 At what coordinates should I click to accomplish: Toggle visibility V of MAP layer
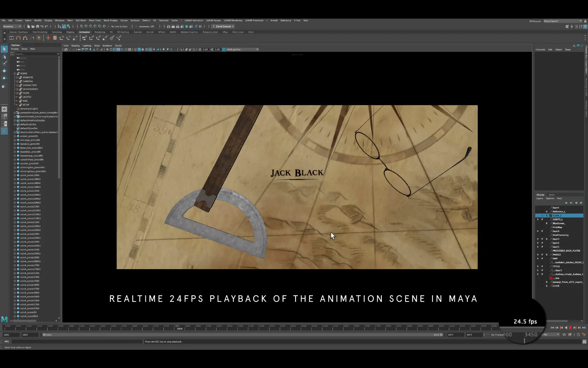(538, 259)
